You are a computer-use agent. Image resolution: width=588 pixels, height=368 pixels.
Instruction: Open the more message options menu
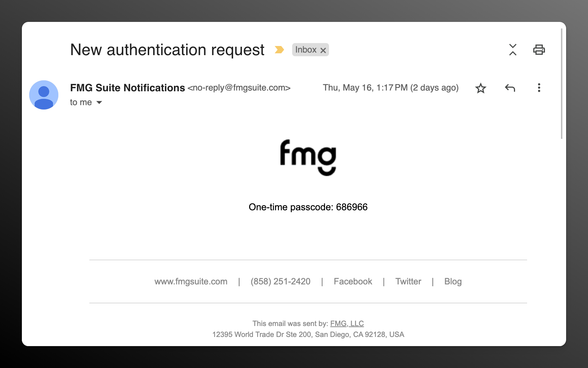pos(539,88)
